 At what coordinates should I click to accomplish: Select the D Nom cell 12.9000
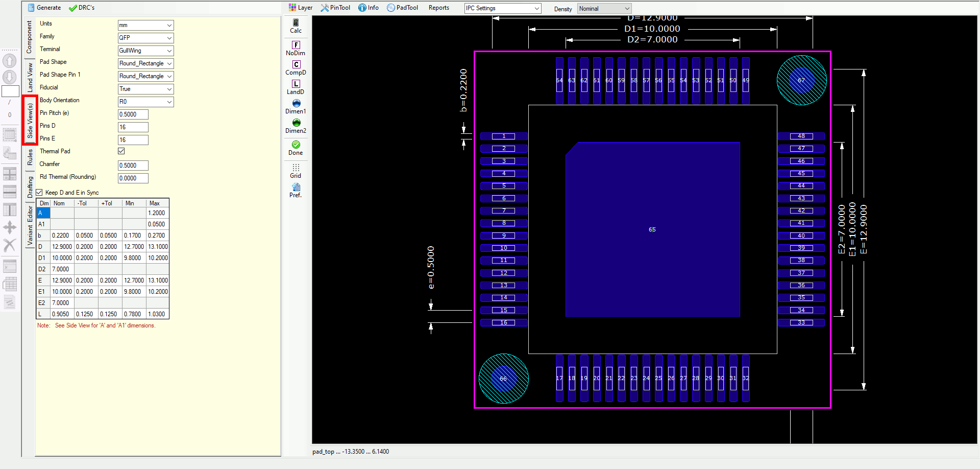tap(62, 247)
